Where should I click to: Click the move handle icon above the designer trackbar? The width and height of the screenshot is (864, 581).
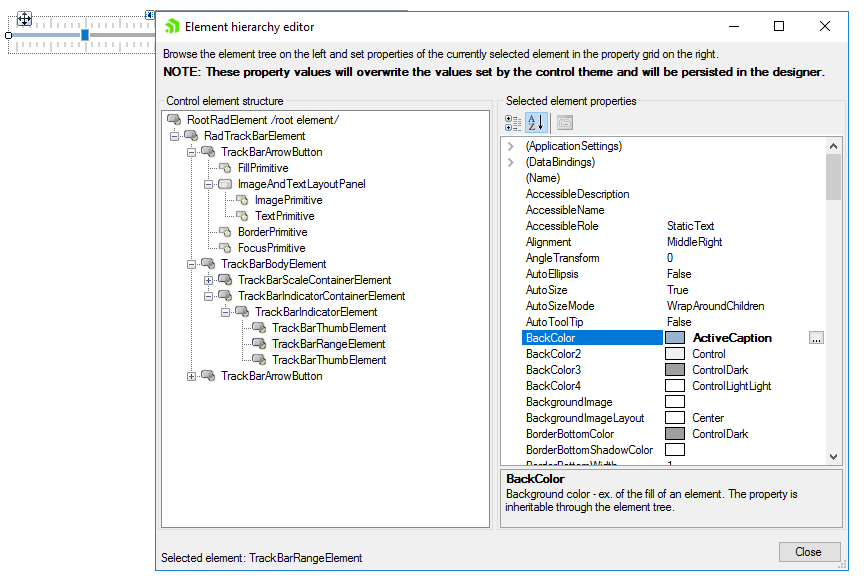click(24, 17)
